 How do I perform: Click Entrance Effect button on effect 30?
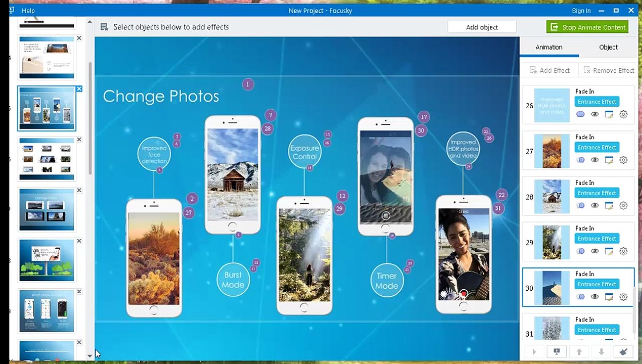pos(597,284)
